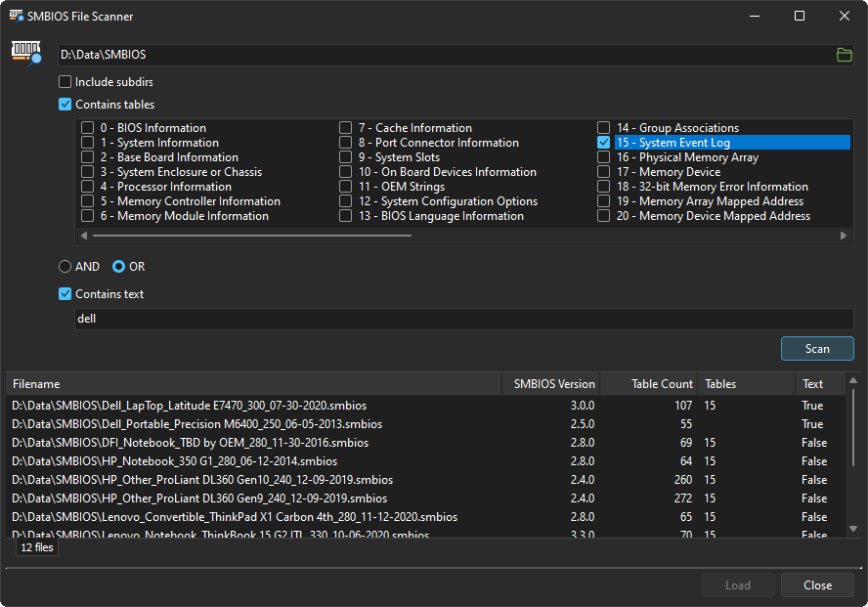Click the SMBIOS version 3.0.0 cell
The width and height of the screenshot is (868, 607).
583,406
